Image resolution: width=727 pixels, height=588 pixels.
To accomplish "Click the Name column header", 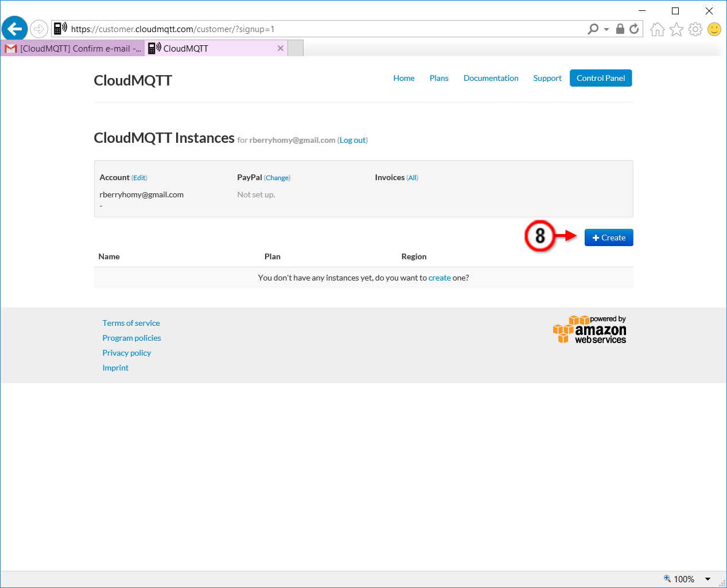I will (109, 256).
